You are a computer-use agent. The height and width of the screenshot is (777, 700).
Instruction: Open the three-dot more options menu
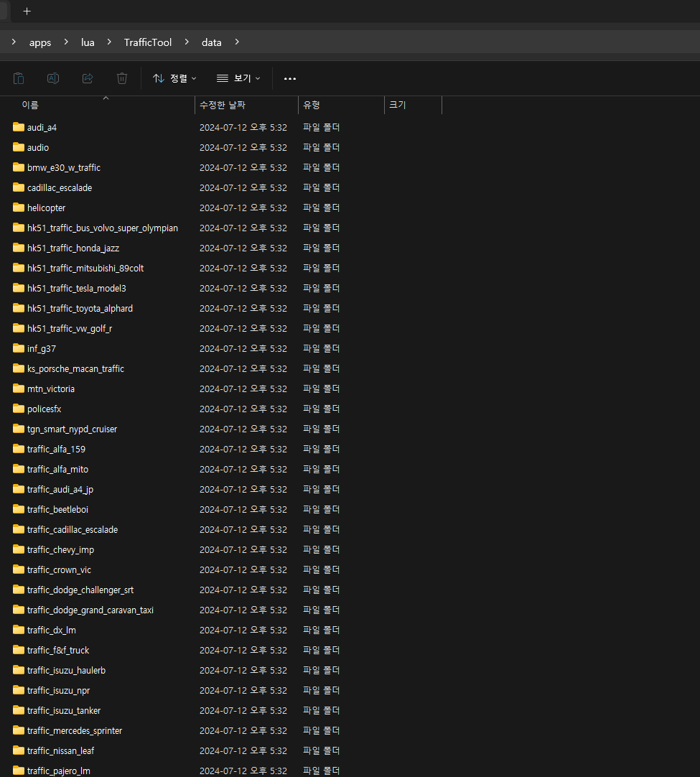[x=290, y=78]
